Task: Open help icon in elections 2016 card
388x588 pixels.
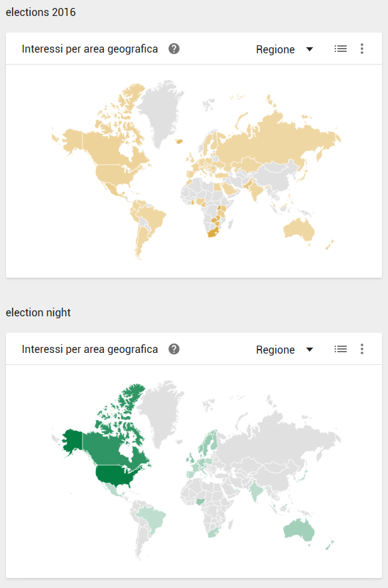Action: (x=173, y=49)
